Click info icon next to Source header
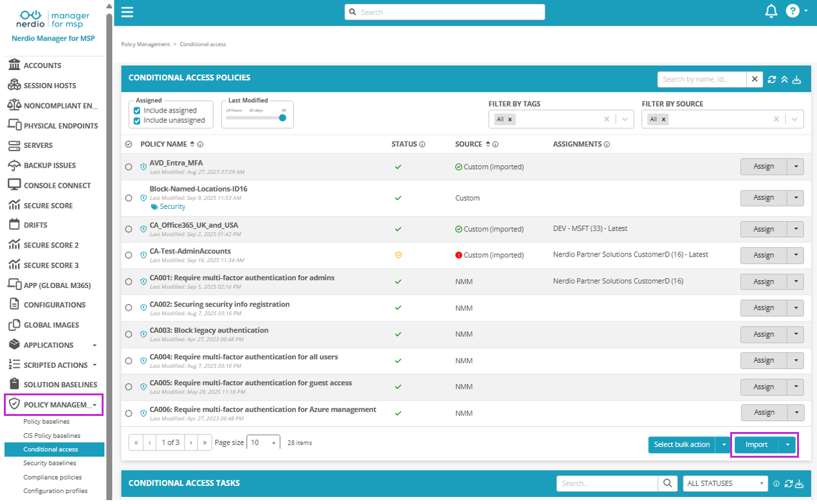The image size is (817, 504). pos(495,145)
